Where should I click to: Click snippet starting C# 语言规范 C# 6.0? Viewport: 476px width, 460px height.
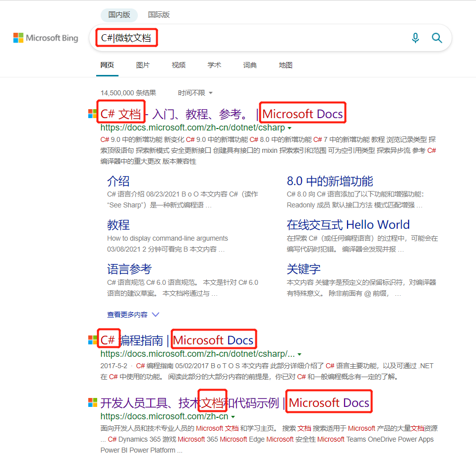coord(182,288)
